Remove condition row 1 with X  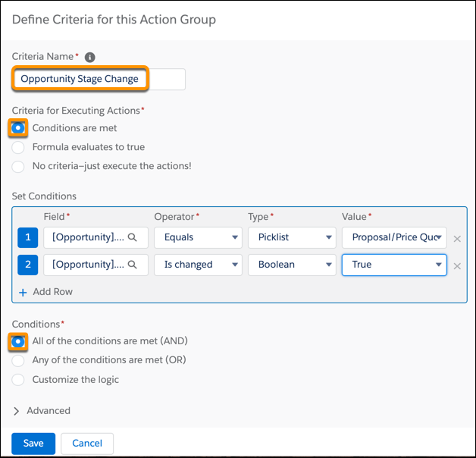click(457, 239)
